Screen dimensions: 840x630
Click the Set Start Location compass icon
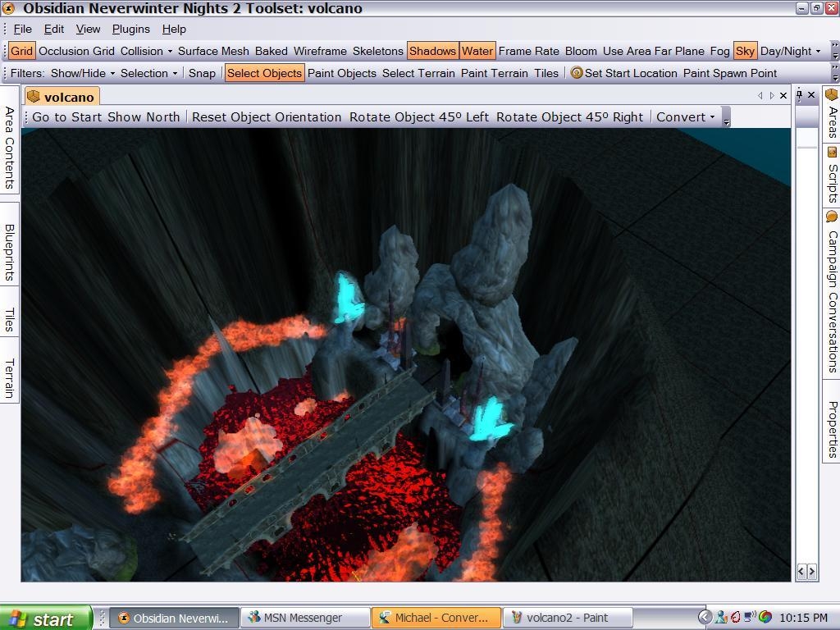pos(577,73)
